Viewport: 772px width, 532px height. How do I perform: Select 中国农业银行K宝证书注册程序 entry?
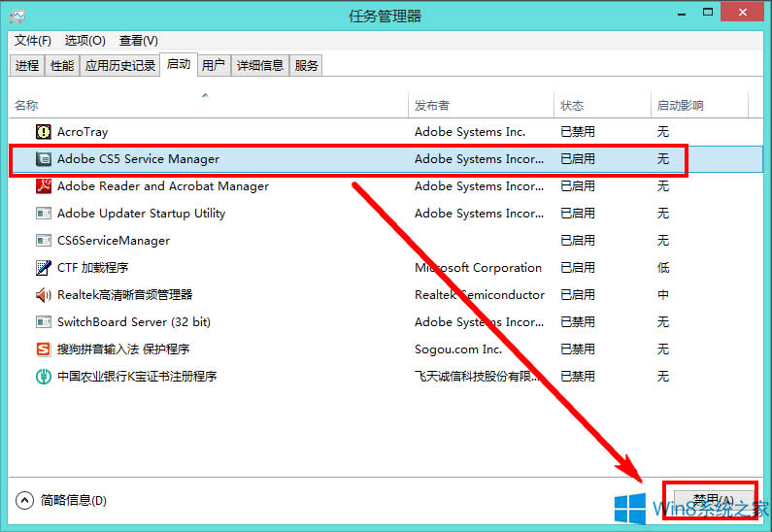point(137,377)
